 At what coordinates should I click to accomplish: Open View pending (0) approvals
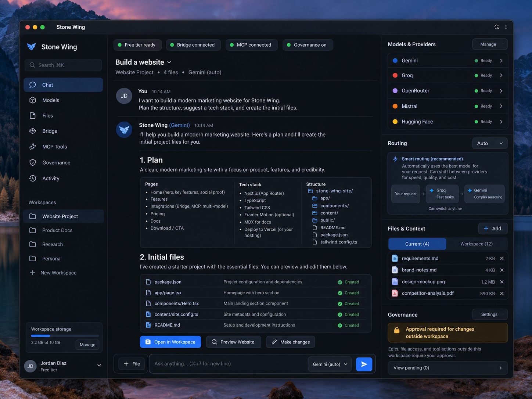click(x=448, y=368)
